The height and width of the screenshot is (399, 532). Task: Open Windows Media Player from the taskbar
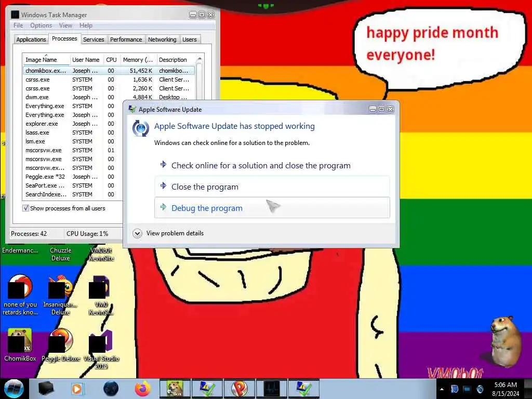click(x=77, y=389)
